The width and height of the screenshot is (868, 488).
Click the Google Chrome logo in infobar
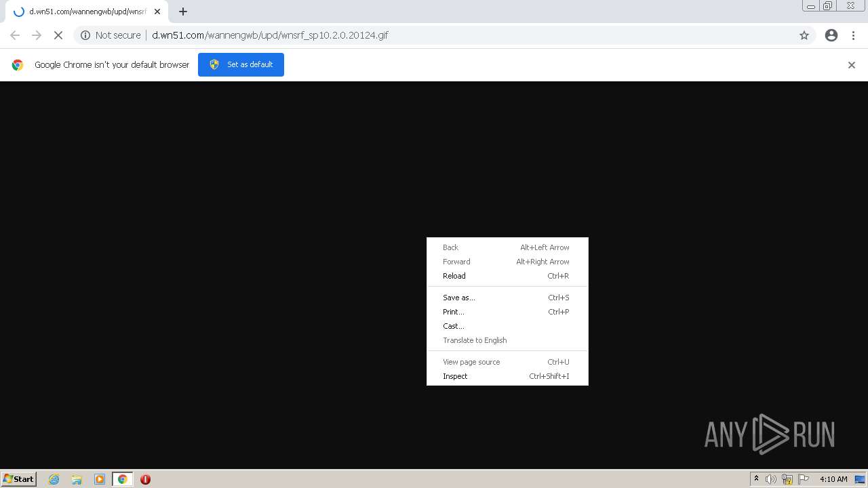[18, 65]
